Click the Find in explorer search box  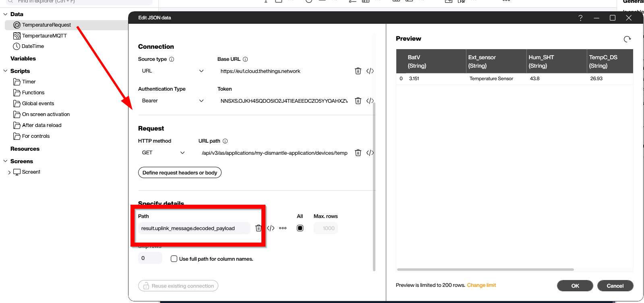pos(79,2)
